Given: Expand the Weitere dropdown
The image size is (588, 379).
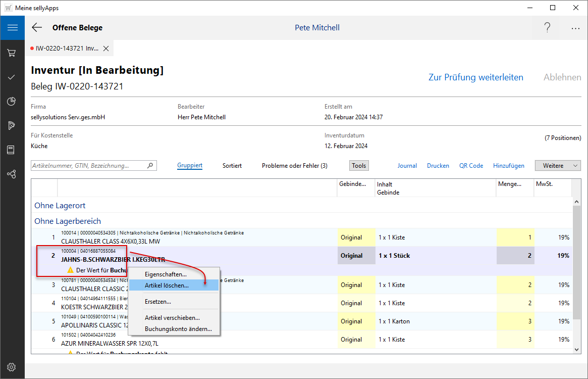Looking at the screenshot, I should click(x=558, y=166).
